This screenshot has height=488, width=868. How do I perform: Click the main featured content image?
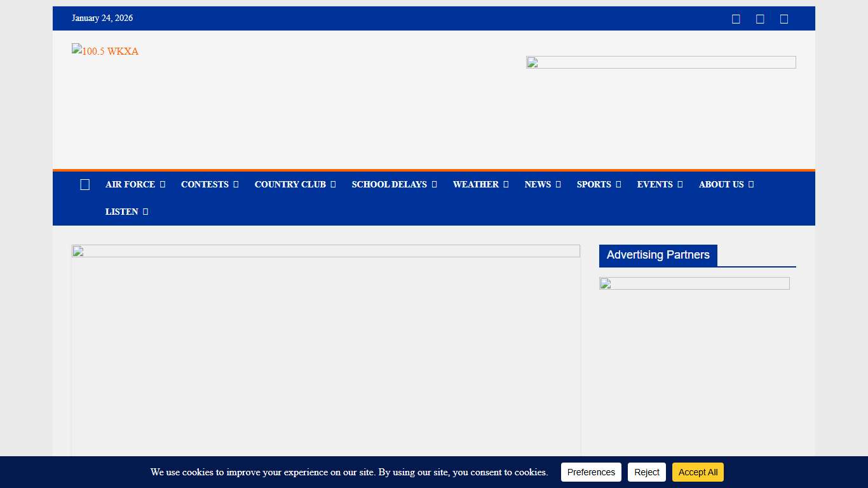[x=325, y=349]
